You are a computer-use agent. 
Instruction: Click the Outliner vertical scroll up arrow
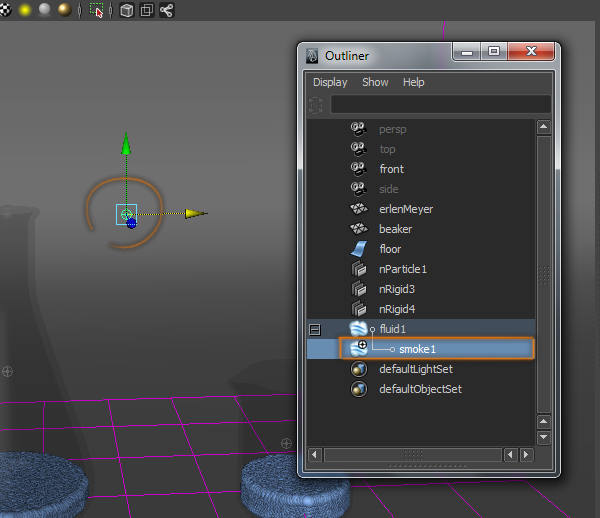[x=544, y=127]
